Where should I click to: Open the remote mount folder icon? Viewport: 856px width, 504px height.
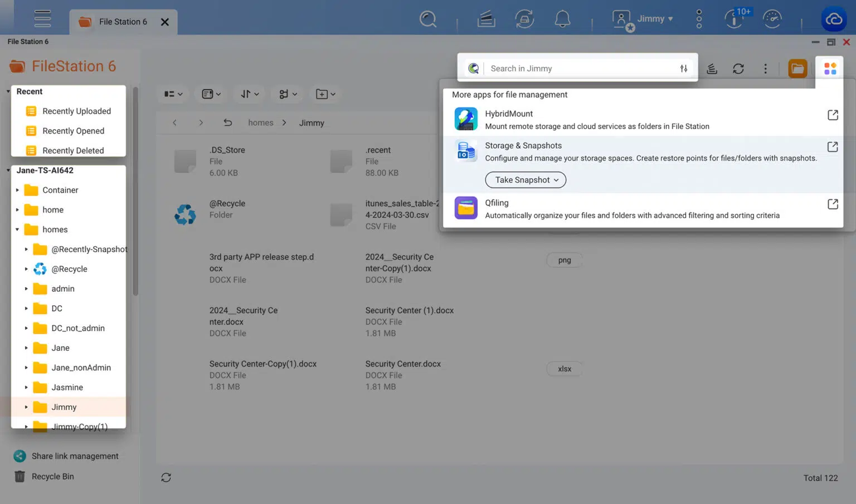click(797, 68)
